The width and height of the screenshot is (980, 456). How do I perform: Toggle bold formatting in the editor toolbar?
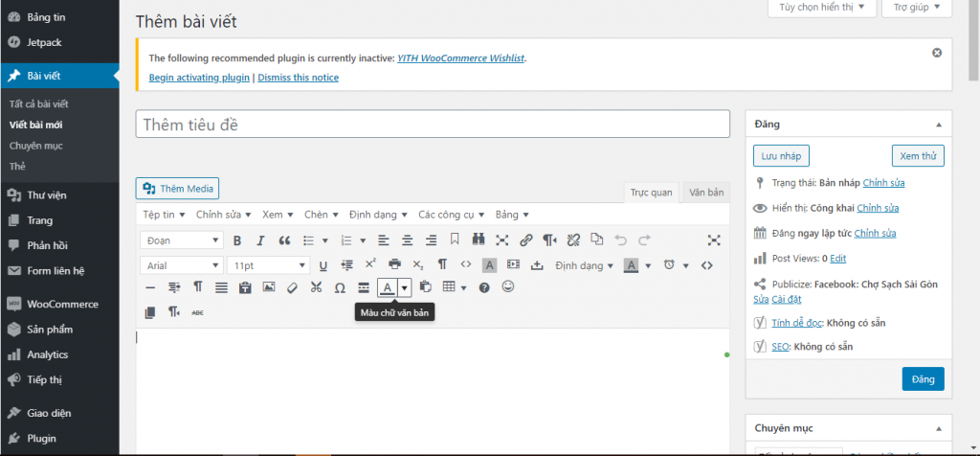click(236, 240)
